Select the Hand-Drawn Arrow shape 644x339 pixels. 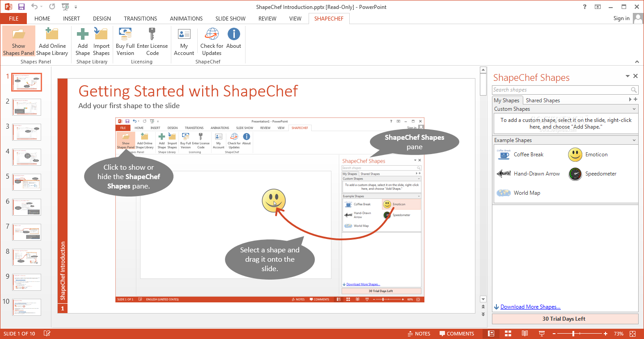pos(529,174)
